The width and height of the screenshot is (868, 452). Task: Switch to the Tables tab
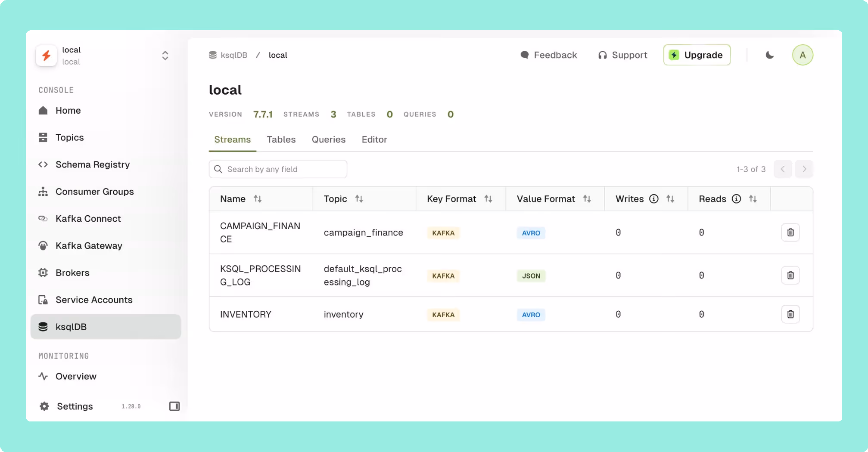click(x=281, y=140)
